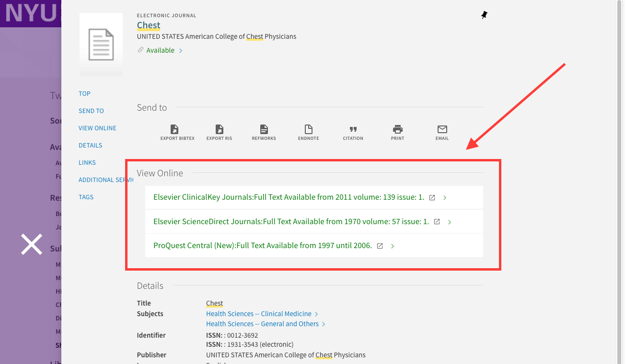Jump to TOP in the side navigation
This screenshot has height=364, width=625.
[x=84, y=93]
